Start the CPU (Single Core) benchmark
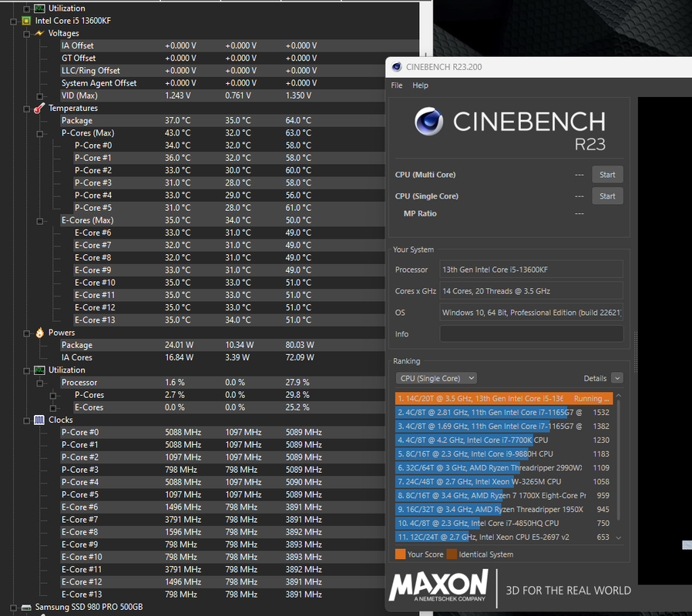692x616 pixels. pos(607,196)
